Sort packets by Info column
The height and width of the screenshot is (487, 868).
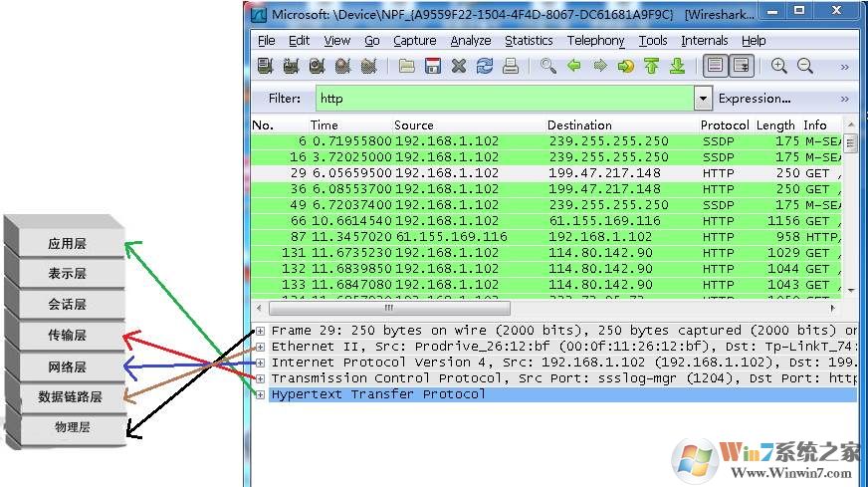click(815, 125)
